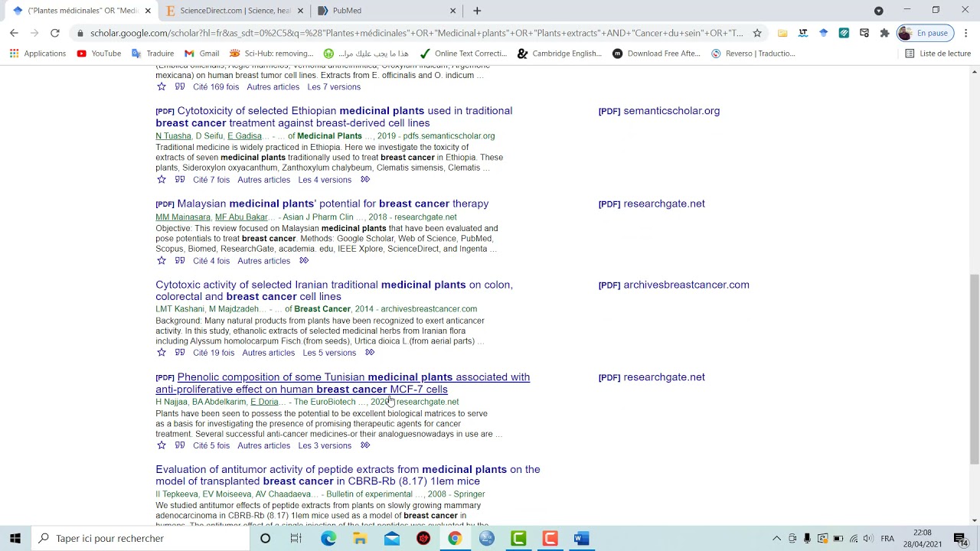The image size is (980, 551).
Task: Close the PubMed tab
Action: coord(452,11)
